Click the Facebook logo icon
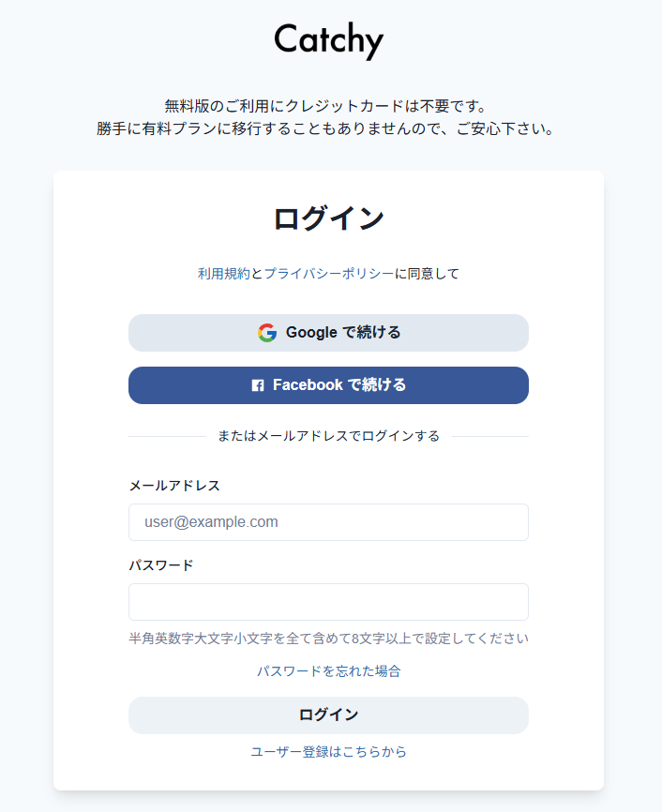The height and width of the screenshot is (812, 662). tap(258, 385)
